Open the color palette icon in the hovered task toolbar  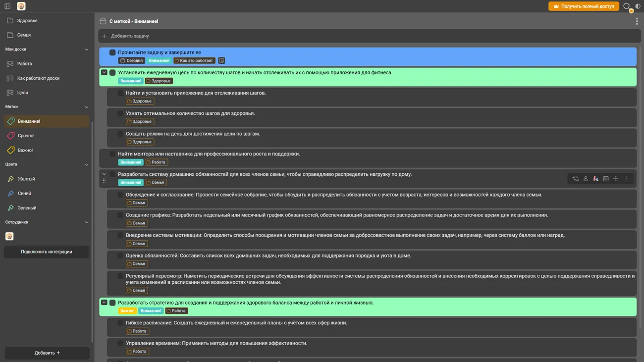coord(595,179)
